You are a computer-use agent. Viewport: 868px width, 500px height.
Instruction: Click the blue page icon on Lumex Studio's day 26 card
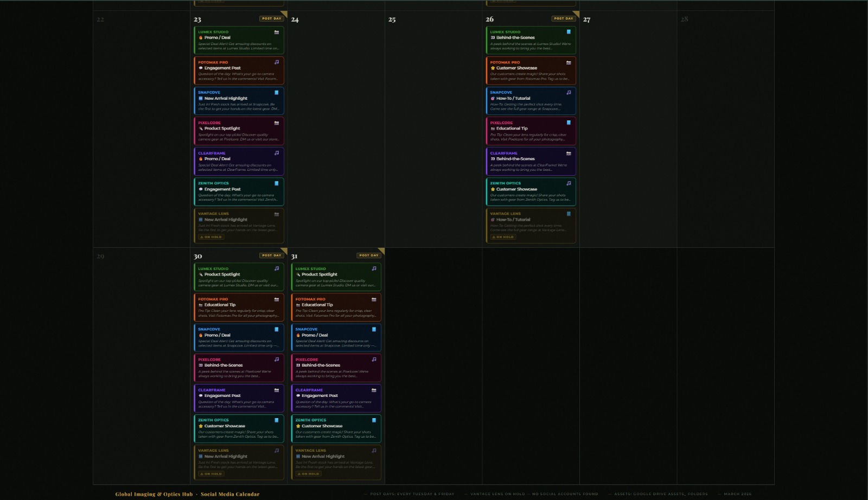coord(569,32)
